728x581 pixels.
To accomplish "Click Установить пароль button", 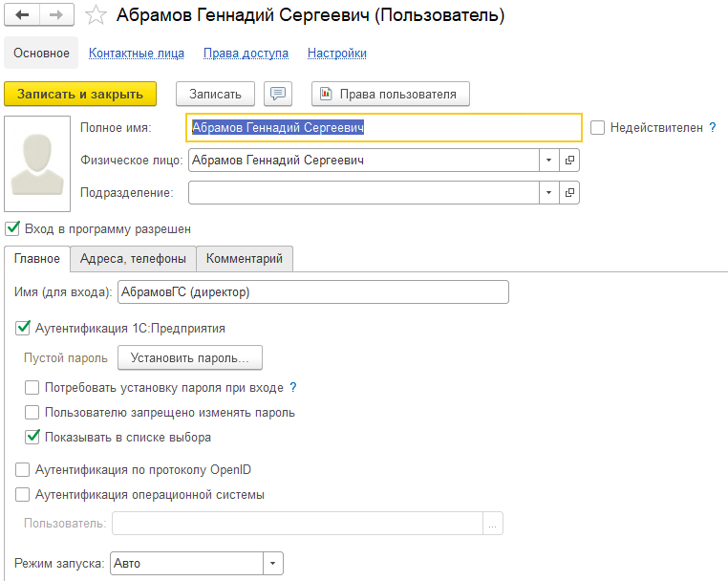I will point(190,357).
